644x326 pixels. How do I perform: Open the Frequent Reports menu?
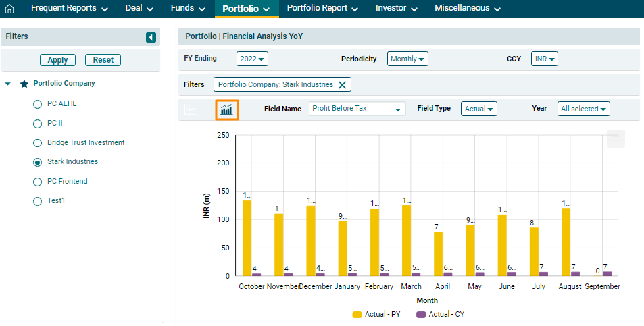coord(69,9)
